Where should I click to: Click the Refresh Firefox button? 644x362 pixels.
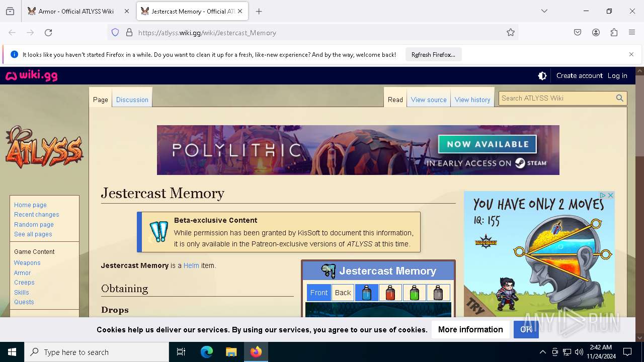pyautogui.click(x=433, y=54)
